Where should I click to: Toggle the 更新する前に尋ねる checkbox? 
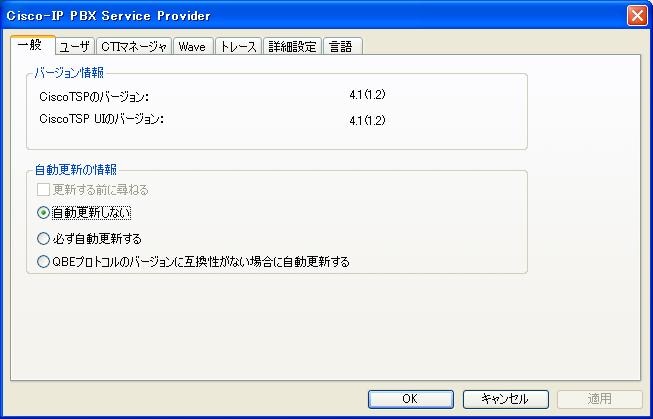click(x=43, y=190)
